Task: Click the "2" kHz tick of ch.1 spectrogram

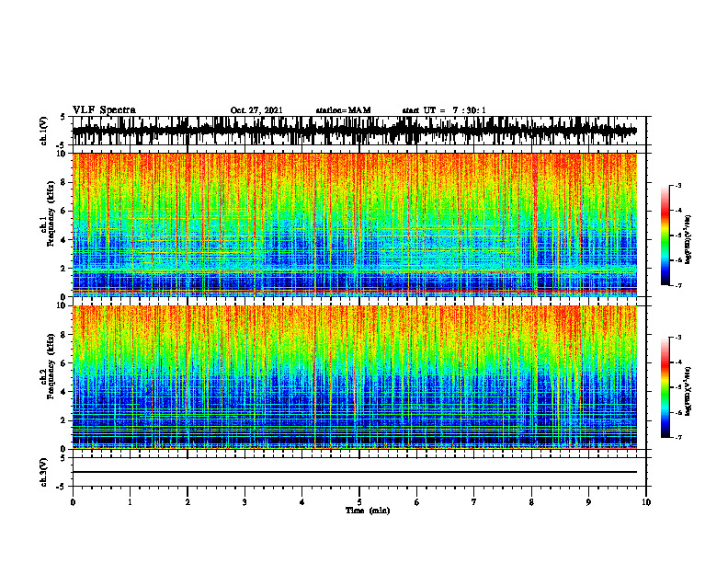Action: click(63, 269)
